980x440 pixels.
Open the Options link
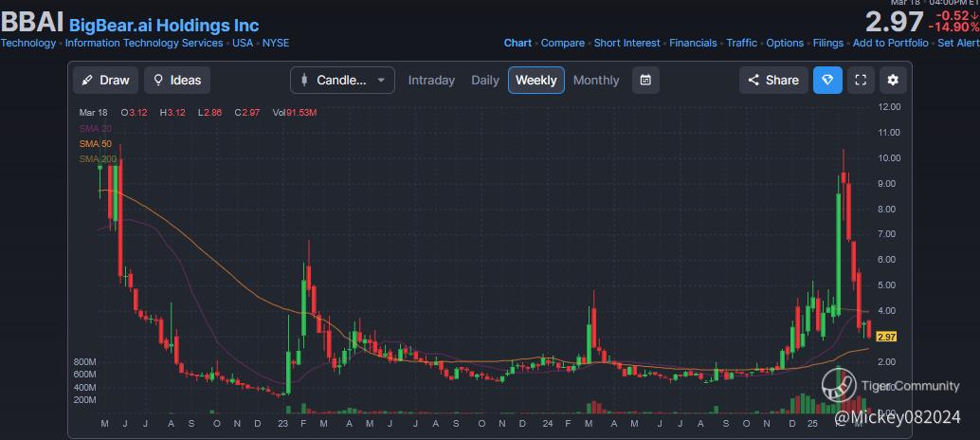click(785, 43)
